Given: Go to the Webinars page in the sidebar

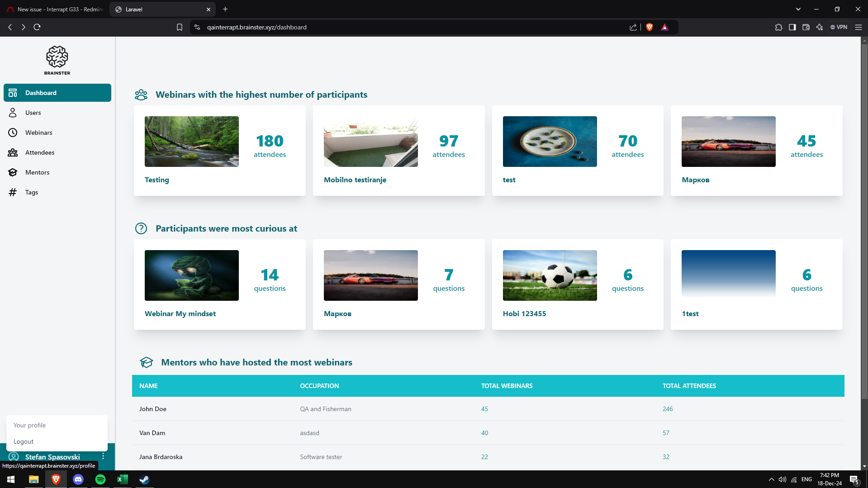Looking at the screenshot, I should click(38, 133).
